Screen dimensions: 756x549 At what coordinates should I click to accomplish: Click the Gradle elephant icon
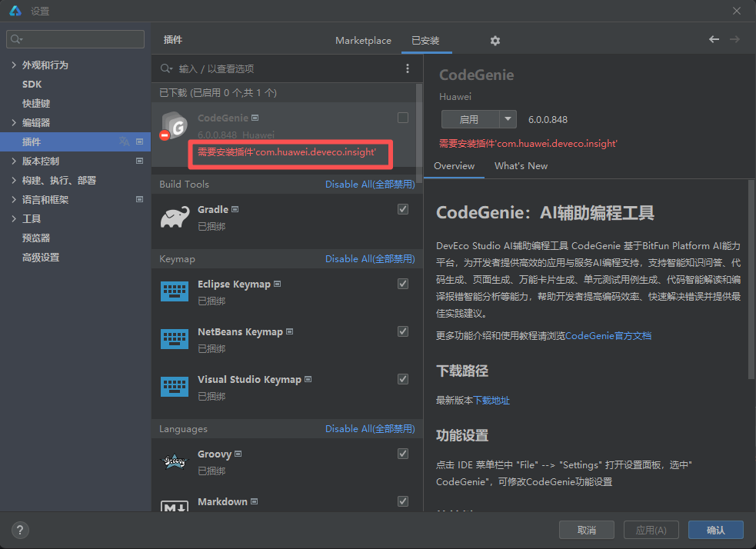click(175, 218)
